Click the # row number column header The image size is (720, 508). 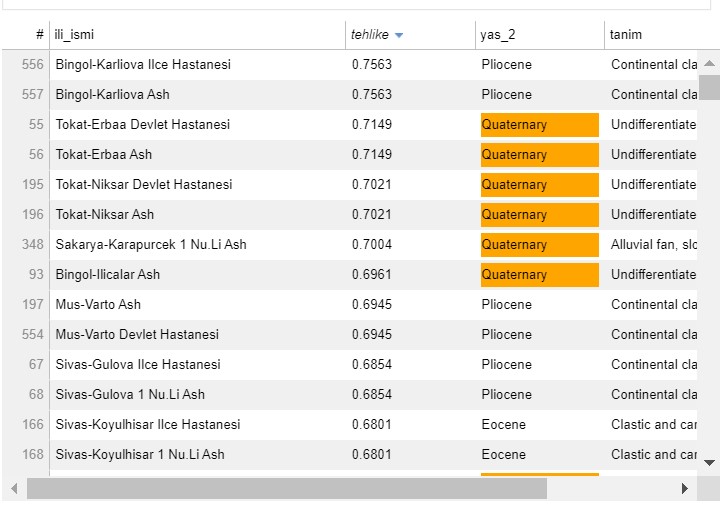pos(39,35)
